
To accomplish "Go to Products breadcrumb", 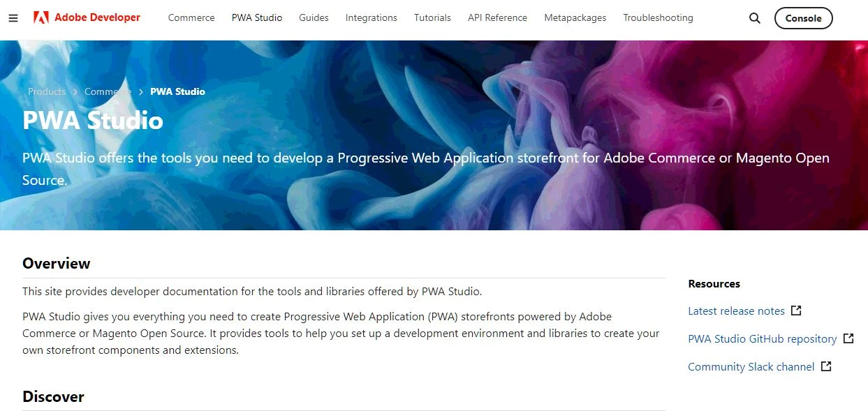I will pyautogui.click(x=47, y=91).
